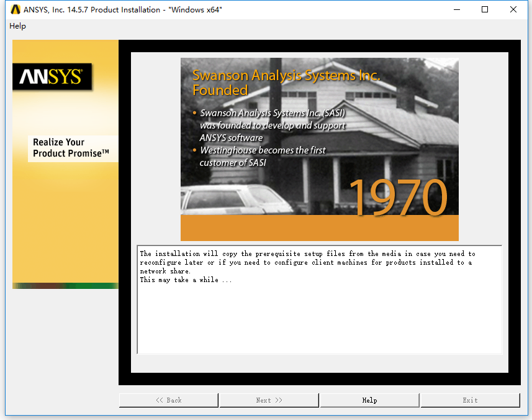
Task: Click the greyed-out Next >> button
Action: [269, 400]
